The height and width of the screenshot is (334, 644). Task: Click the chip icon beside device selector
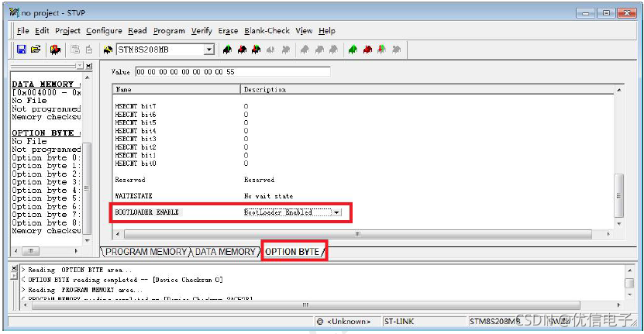pos(108,50)
